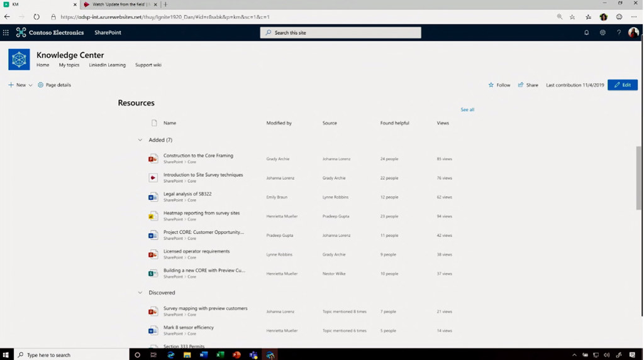This screenshot has height=360, width=644.
Task: Click the notifications bell icon
Action: [x=586, y=33]
